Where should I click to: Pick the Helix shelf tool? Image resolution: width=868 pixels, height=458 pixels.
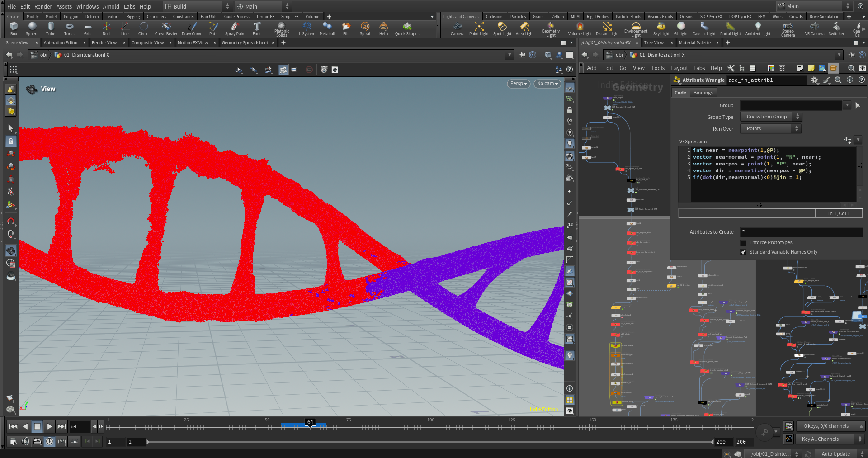click(383, 28)
